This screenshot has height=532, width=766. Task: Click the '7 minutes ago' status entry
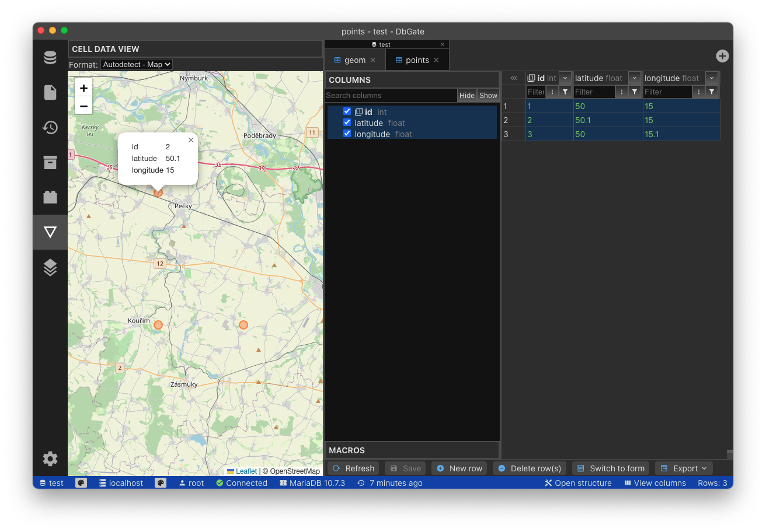click(390, 483)
